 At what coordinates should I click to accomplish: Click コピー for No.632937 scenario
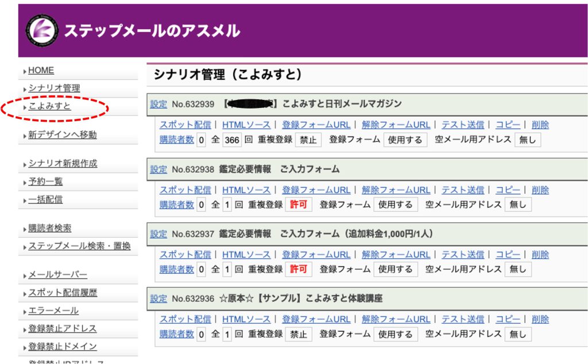(508, 254)
